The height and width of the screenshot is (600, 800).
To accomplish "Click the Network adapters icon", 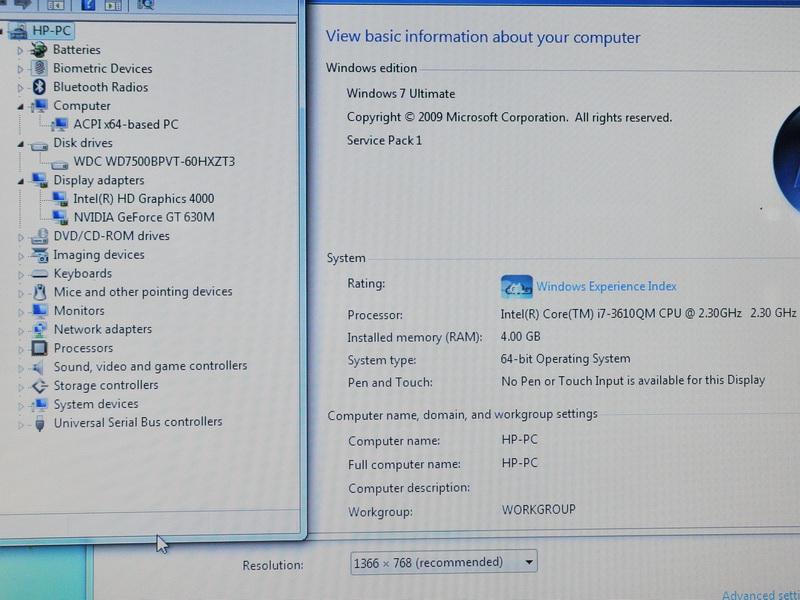I will [x=40, y=329].
